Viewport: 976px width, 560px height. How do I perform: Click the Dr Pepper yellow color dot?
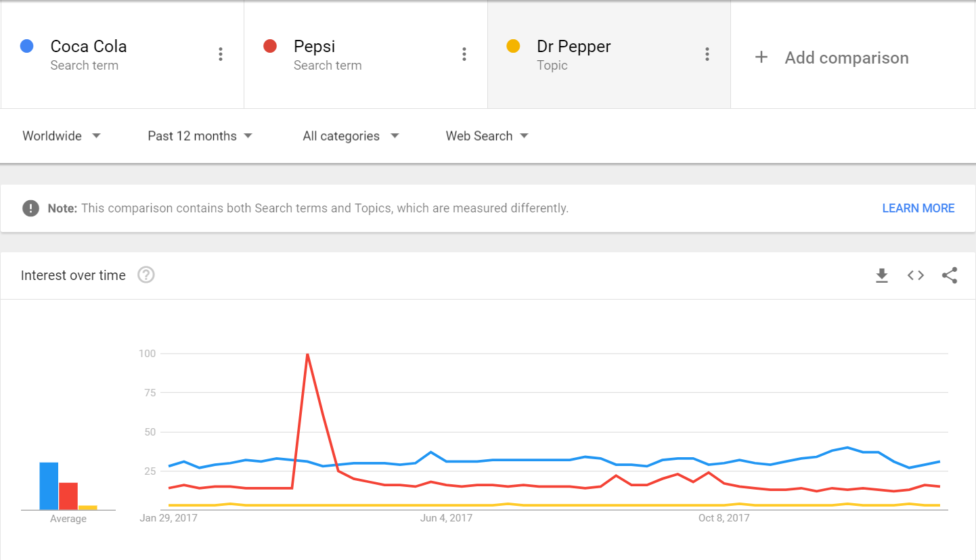tap(513, 47)
